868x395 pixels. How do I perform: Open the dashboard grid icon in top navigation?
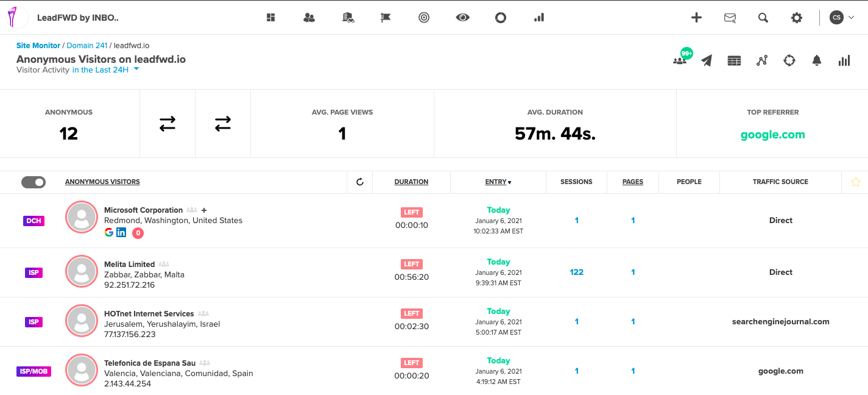coord(271,18)
